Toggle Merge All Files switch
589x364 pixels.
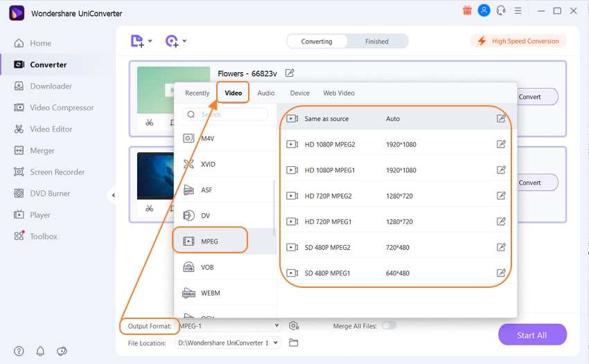tap(389, 325)
